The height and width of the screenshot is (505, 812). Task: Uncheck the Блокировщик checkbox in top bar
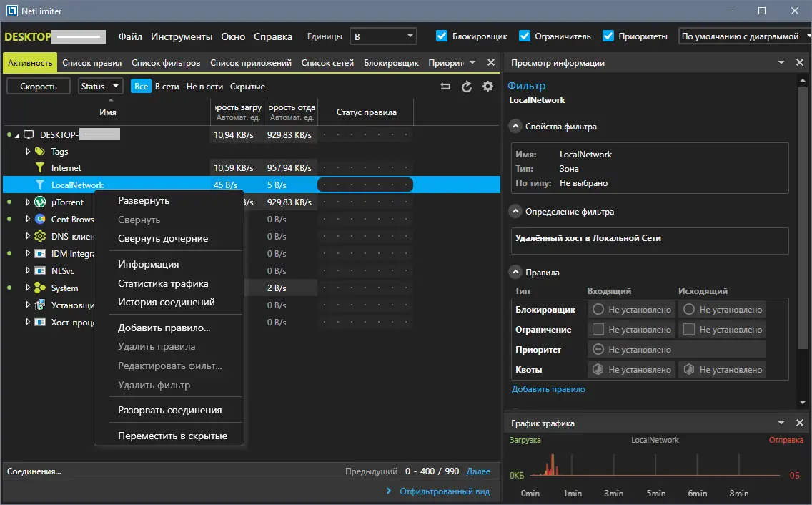[442, 36]
